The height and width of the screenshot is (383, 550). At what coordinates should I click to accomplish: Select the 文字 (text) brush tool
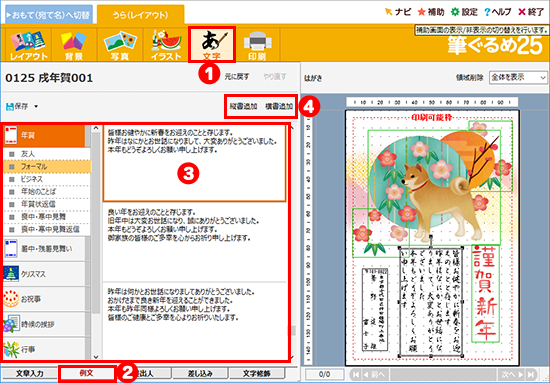(212, 45)
